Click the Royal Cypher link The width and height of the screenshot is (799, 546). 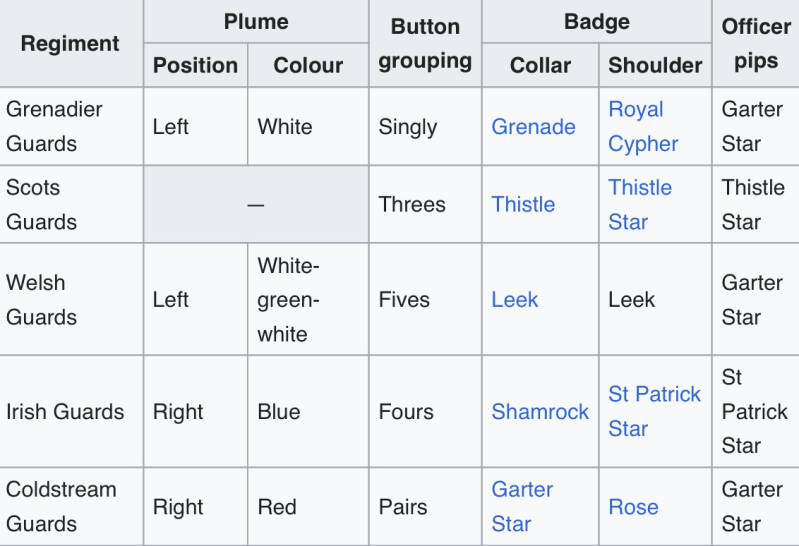tap(642, 126)
